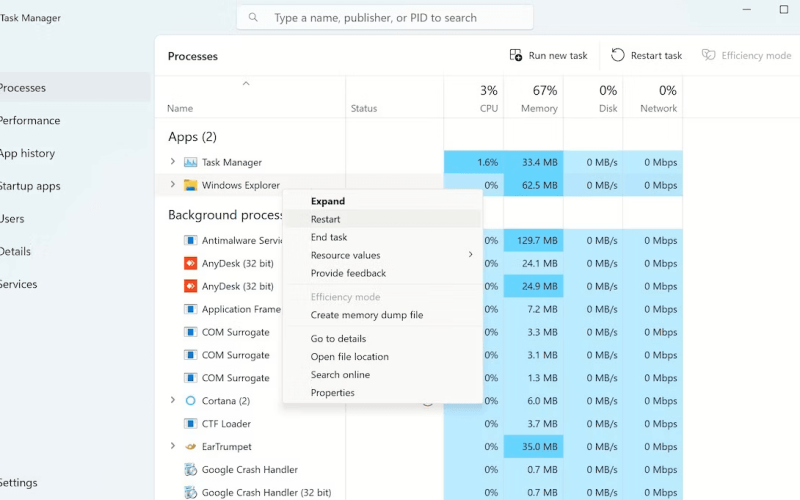Maximize the Task Manager window
Viewport: 800px width, 500px height.
point(784,9)
